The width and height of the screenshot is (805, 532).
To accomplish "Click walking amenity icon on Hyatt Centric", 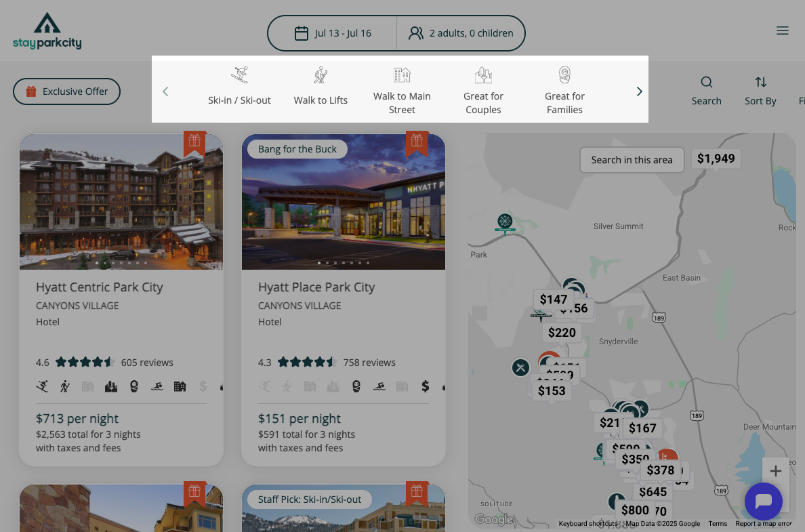I will pos(64,386).
